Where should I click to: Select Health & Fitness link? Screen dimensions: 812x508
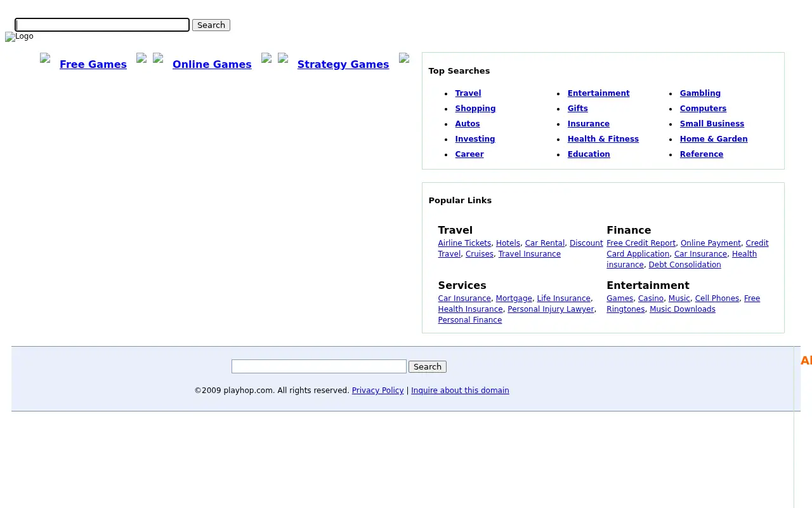point(603,139)
